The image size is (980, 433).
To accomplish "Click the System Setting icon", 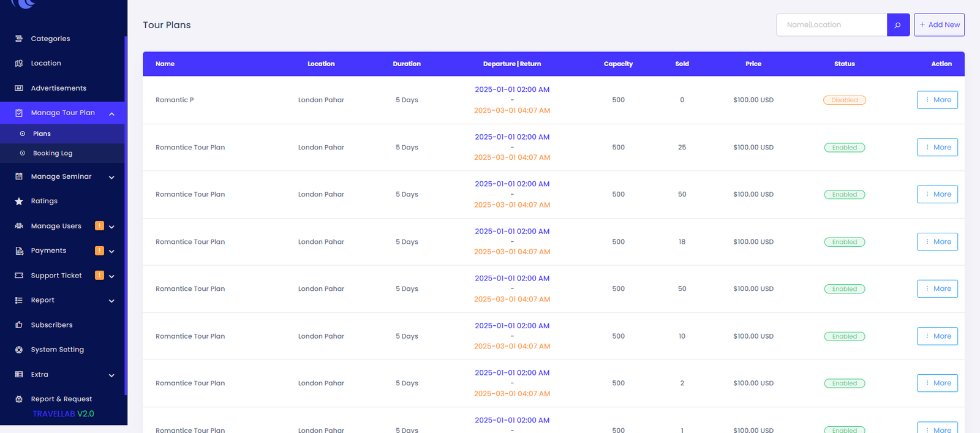I will 19,350.
